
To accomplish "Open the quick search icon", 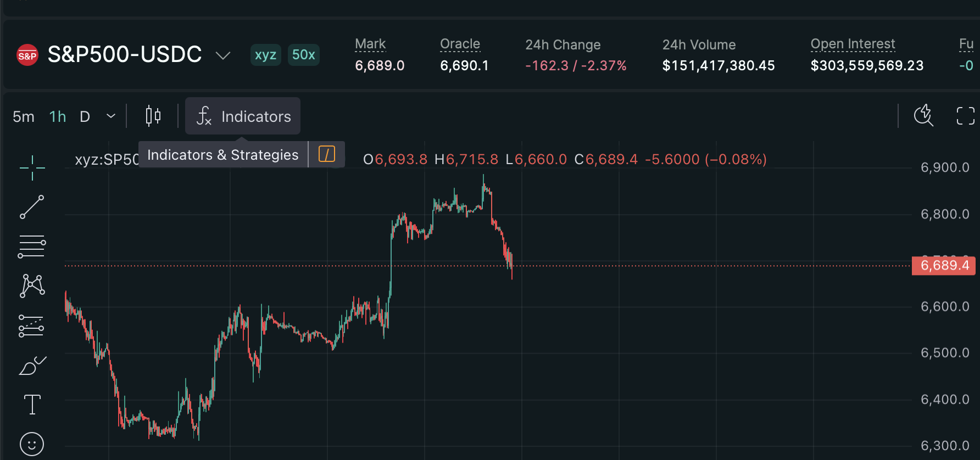I will [923, 115].
